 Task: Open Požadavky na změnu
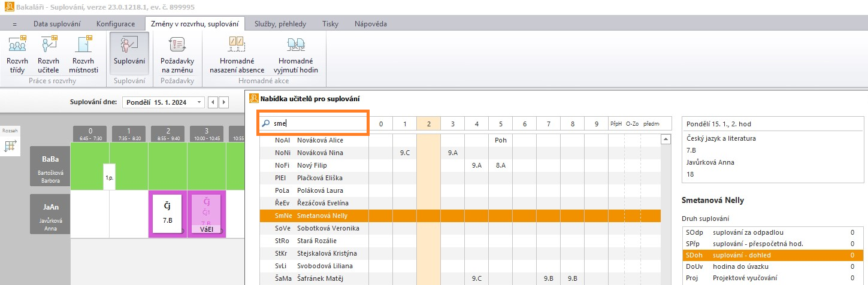tap(177, 54)
